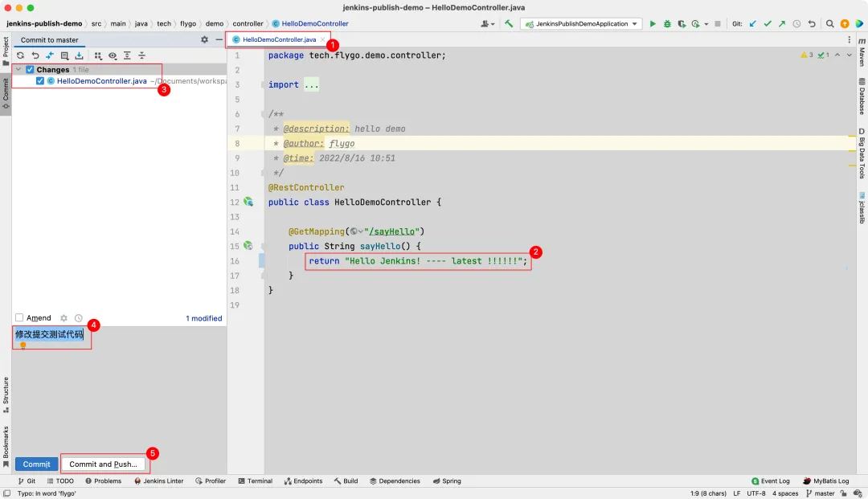Viewport: 868px width, 499px height.
Task: Open Search Everywhere magnifier
Action: pos(829,24)
